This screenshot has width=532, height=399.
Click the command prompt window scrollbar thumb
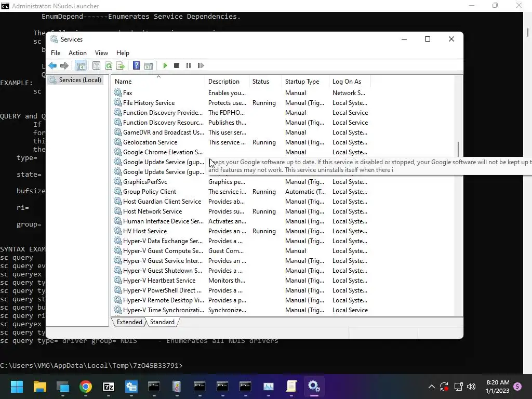pos(528,32)
